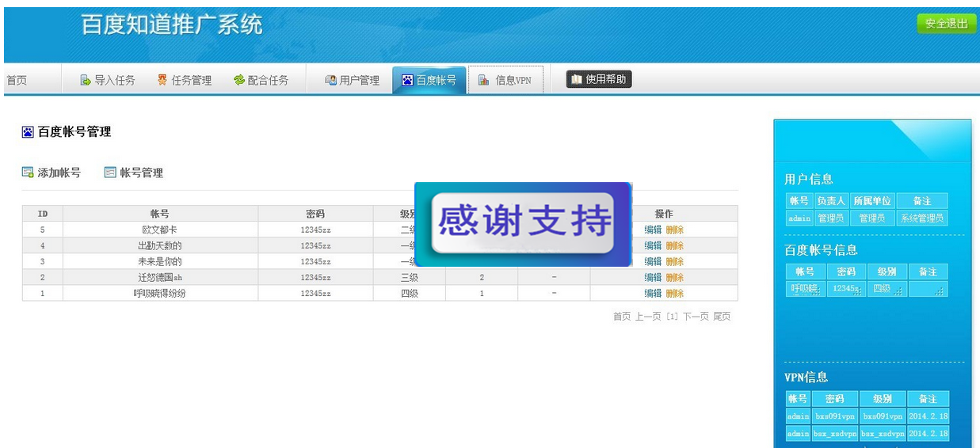Click the 用户信息 section title
The height and width of the screenshot is (448, 980).
(x=809, y=179)
